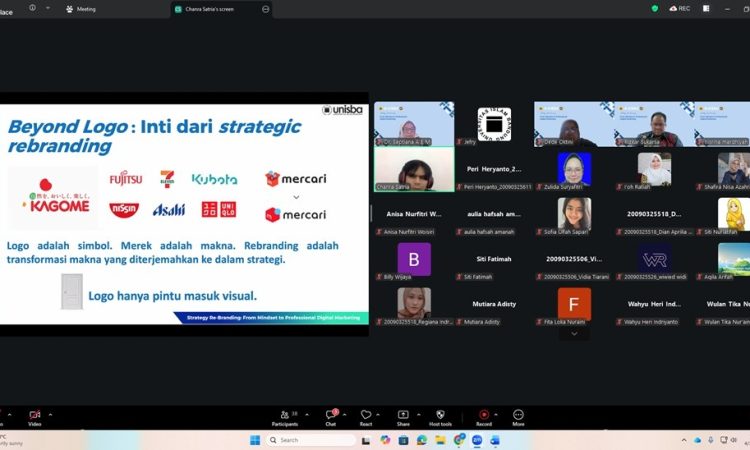Image resolution: width=750 pixels, height=450 pixels.
Task: Expand the Participants options arrow
Action: tap(305, 414)
